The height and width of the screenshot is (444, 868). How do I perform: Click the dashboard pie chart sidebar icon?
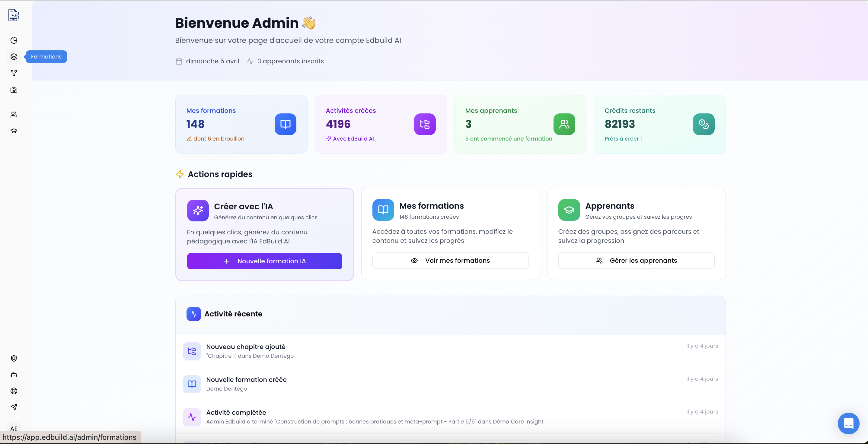click(14, 40)
